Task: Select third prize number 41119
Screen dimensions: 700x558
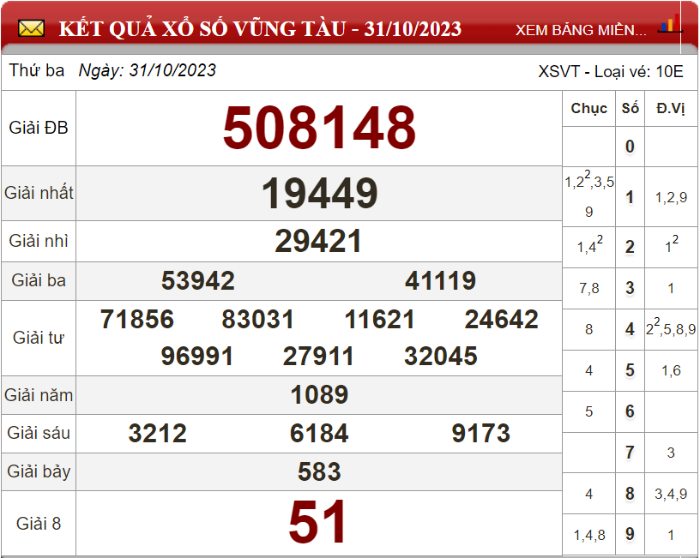Action: click(441, 281)
